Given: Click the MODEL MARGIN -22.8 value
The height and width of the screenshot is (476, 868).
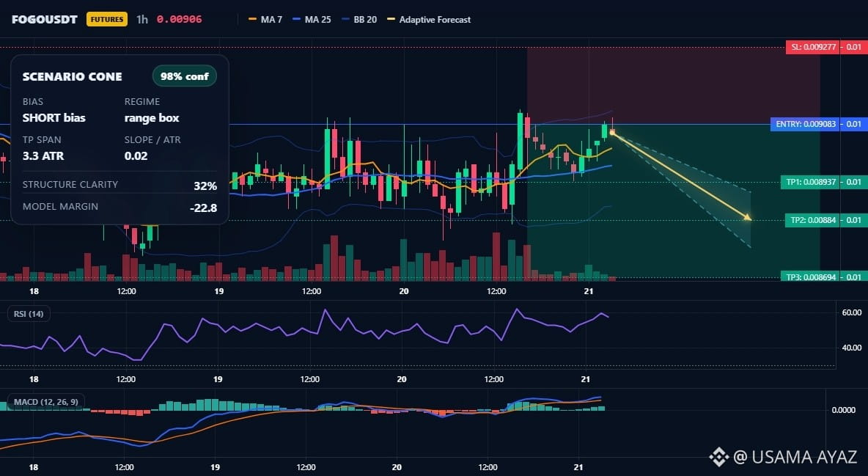Looking at the screenshot, I should coord(203,208).
